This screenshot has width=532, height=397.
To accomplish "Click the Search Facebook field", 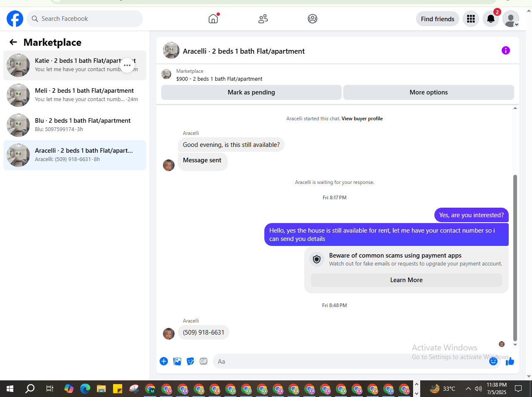I will coord(85,19).
